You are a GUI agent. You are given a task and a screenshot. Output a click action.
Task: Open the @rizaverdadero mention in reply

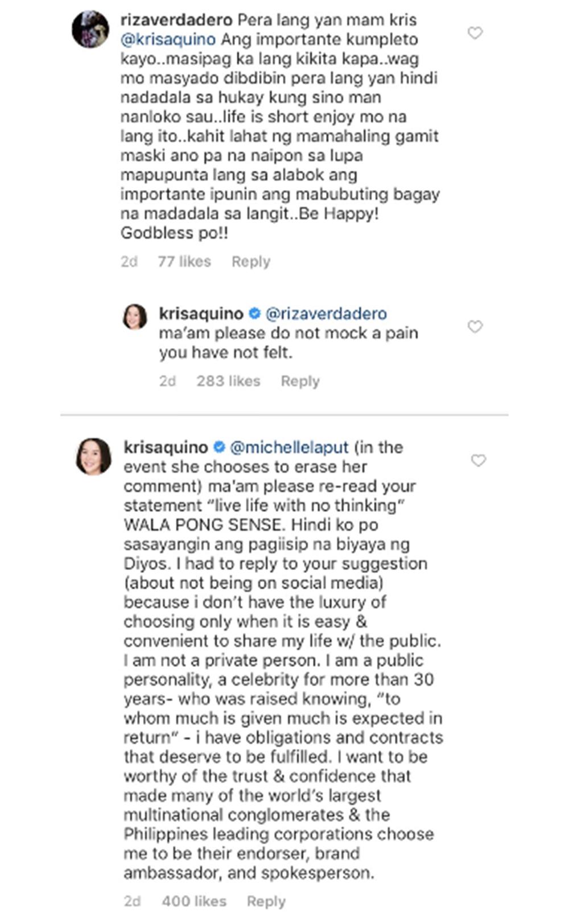(x=326, y=313)
